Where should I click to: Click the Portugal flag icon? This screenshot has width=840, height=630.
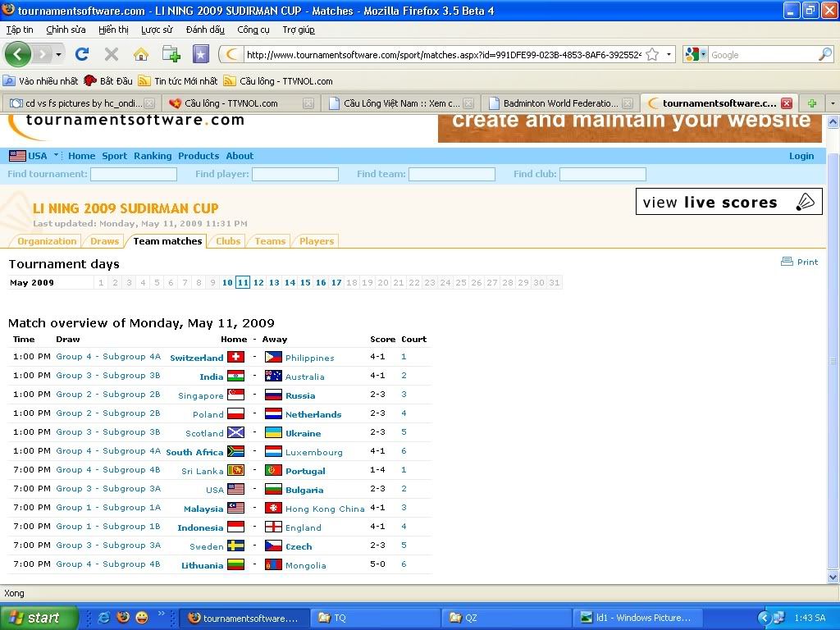click(x=273, y=470)
